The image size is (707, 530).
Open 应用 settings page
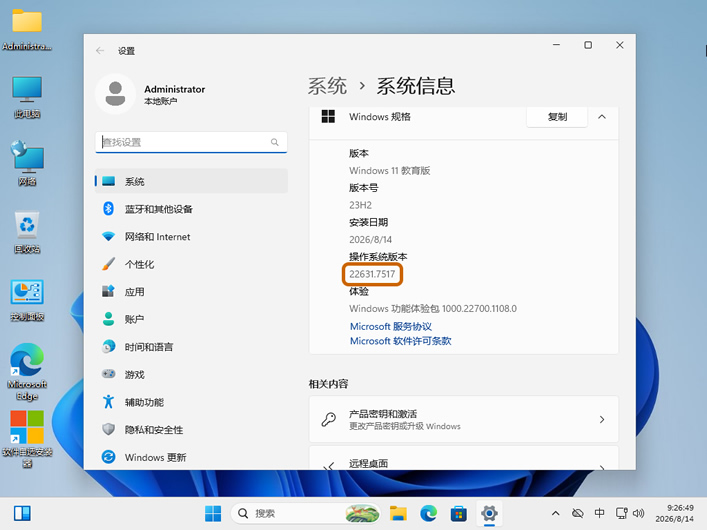pyautogui.click(x=191, y=292)
